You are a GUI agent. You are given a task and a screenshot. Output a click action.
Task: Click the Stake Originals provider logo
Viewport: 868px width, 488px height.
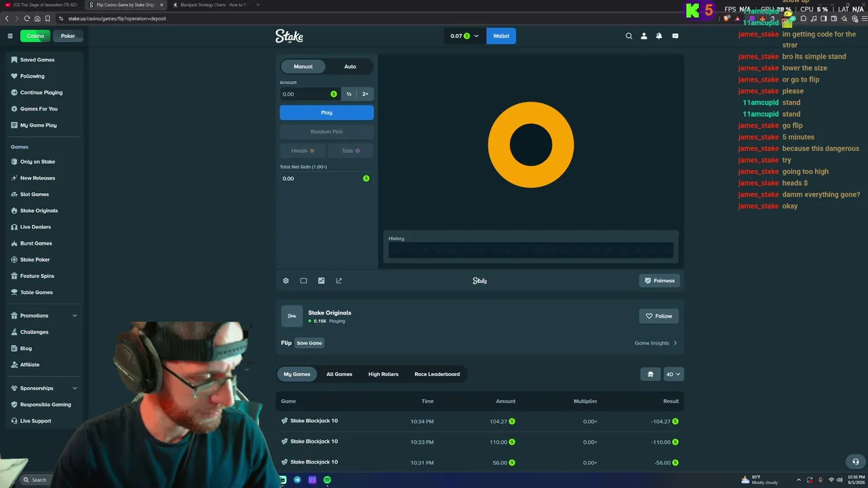pyautogui.click(x=292, y=316)
